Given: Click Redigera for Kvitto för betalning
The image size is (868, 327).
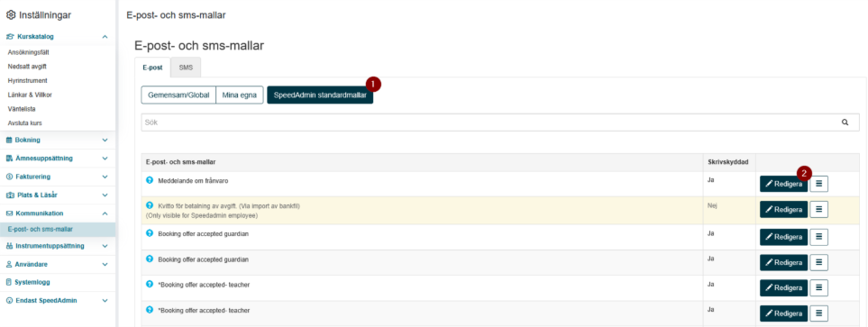Looking at the screenshot, I should tap(783, 209).
